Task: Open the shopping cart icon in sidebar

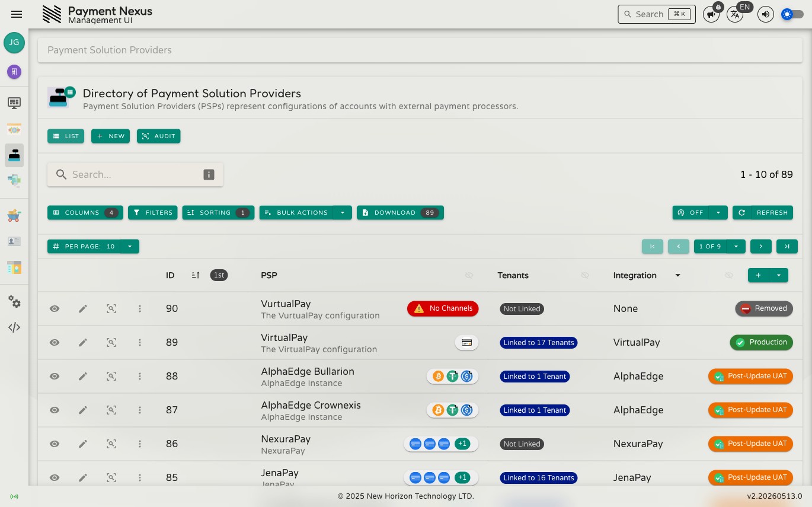Action: [14, 216]
